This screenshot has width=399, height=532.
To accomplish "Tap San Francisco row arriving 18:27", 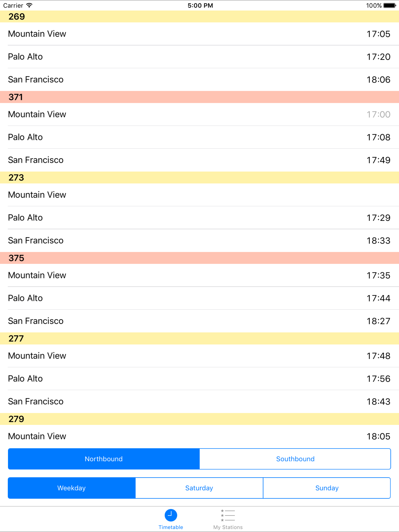I will coord(199,321).
